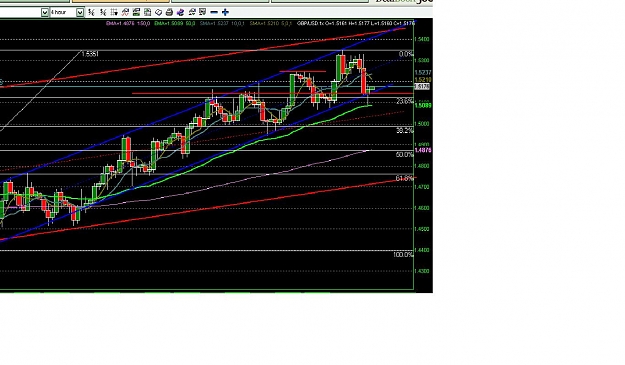Click the 50.0% Fibonacci level label

405,155
